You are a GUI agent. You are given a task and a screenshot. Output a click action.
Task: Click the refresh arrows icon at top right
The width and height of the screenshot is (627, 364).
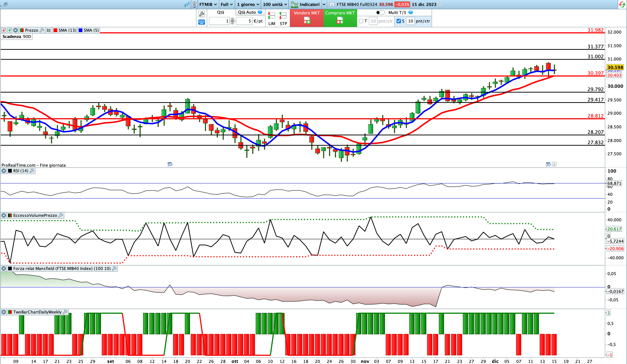(622, 4)
